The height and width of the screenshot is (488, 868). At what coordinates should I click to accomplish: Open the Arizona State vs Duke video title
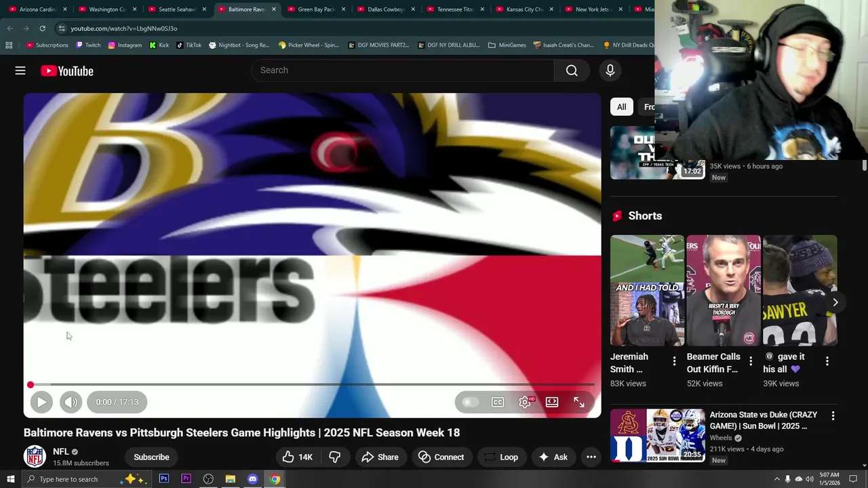pos(764,420)
